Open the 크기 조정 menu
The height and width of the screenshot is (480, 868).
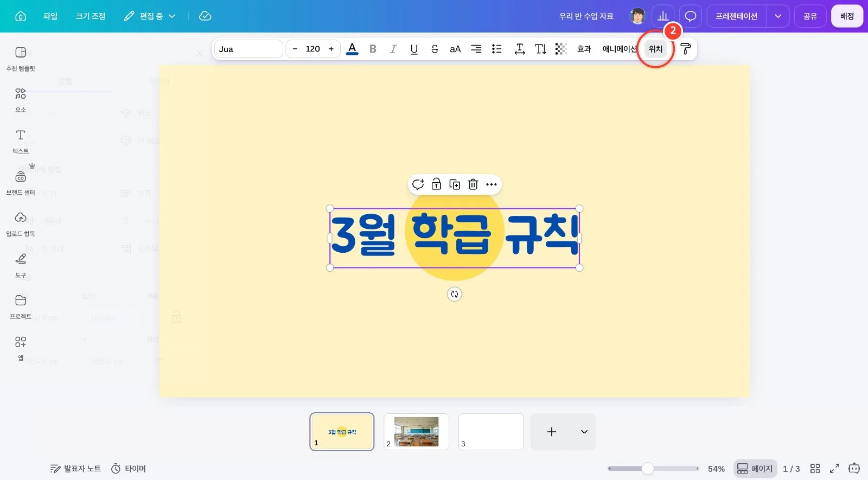(91, 16)
